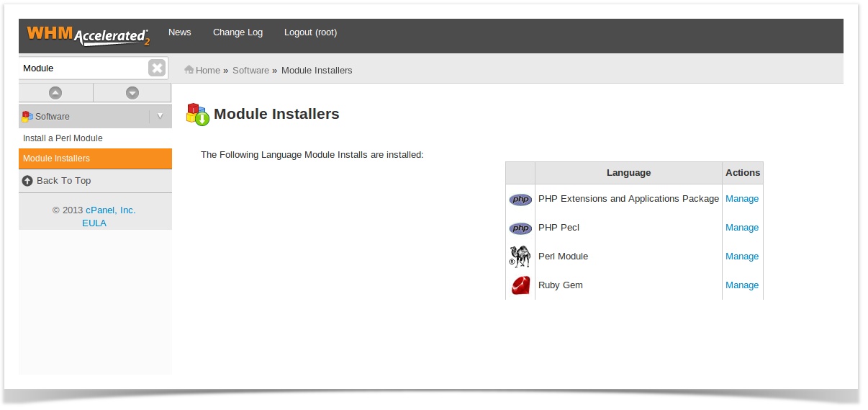
Task: Click the Ruby Gem icon
Action: 520,285
